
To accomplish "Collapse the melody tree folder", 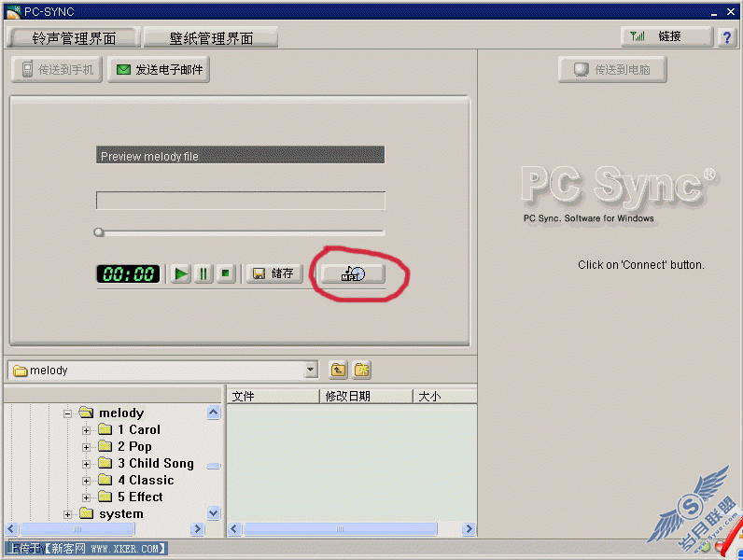I will 68,413.
